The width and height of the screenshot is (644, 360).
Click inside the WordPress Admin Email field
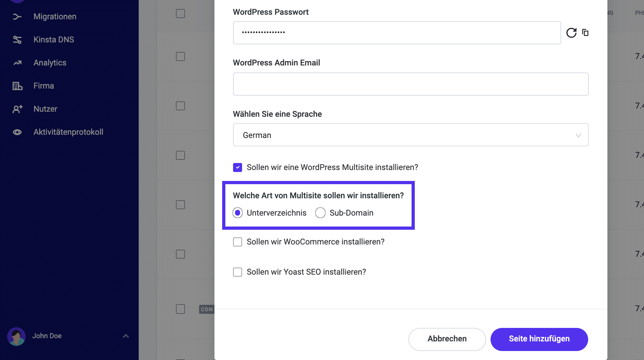(x=410, y=84)
